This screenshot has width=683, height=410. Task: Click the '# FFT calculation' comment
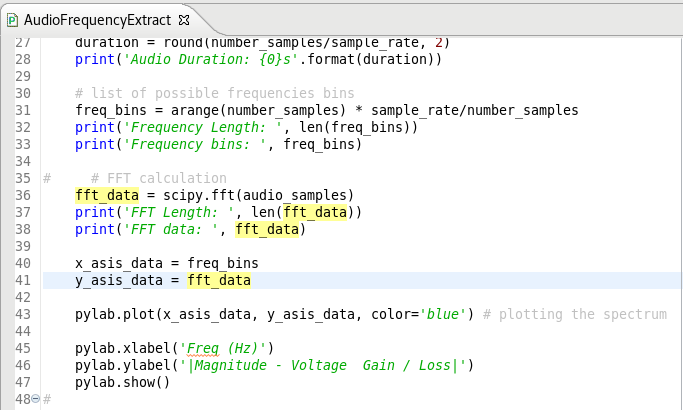tap(159, 178)
